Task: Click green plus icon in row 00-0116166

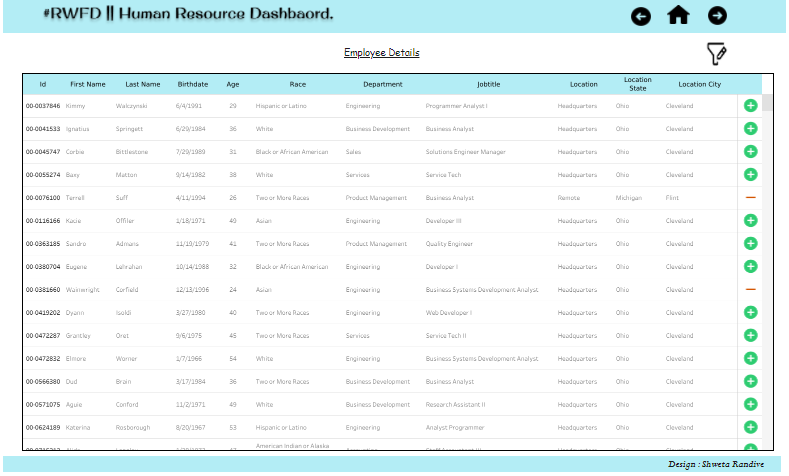Action: [750, 220]
